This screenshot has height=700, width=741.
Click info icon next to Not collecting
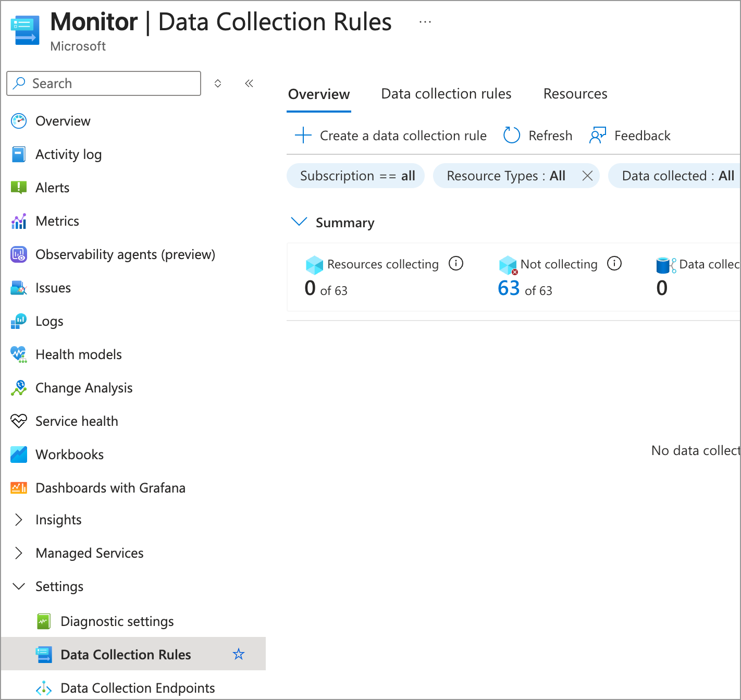point(614,263)
